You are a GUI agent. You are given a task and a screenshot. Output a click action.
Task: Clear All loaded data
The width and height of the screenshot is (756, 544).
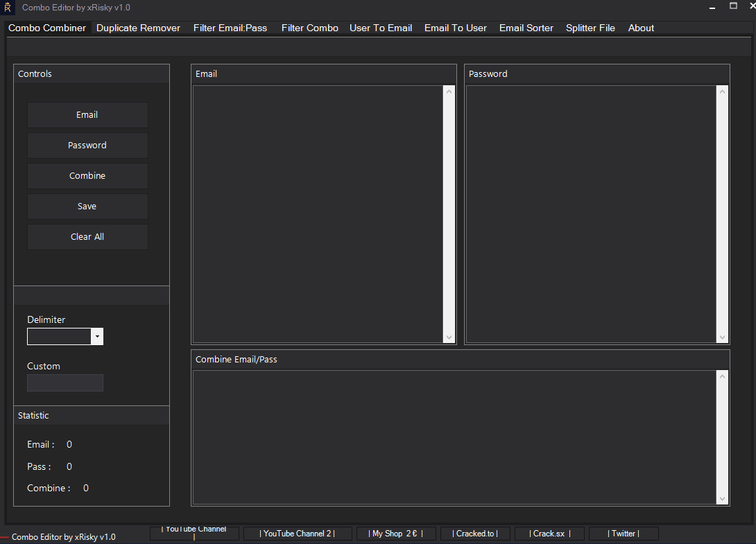click(87, 236)
